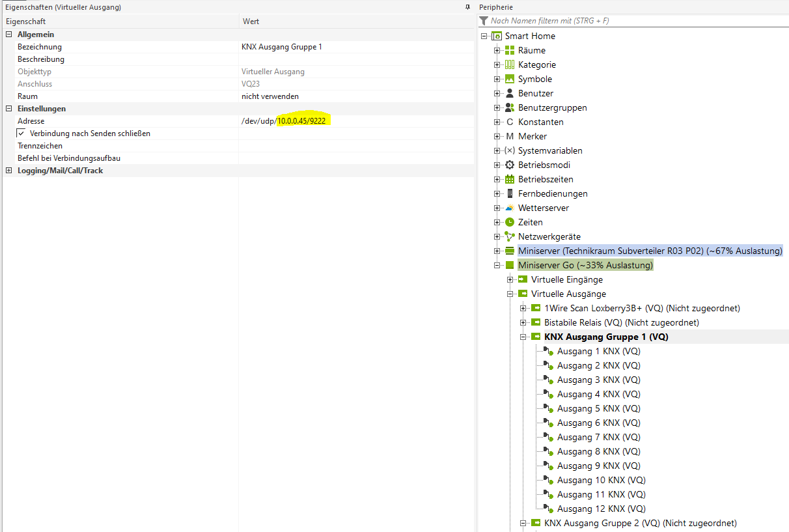Viewport: 789px width, 532px height.
Task: Select Miniserver Go tree entry
Action: 585,265
